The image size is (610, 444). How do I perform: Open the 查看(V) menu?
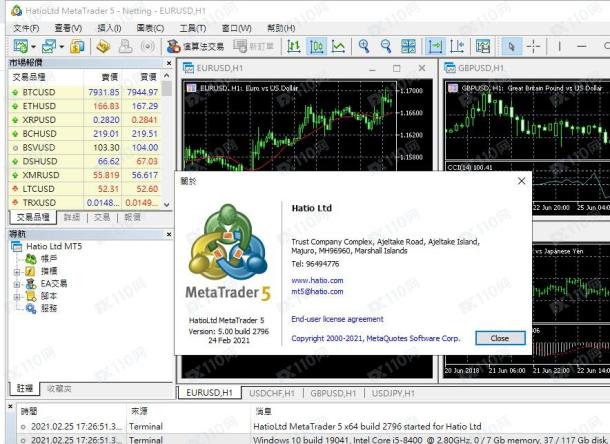point(68,28)
